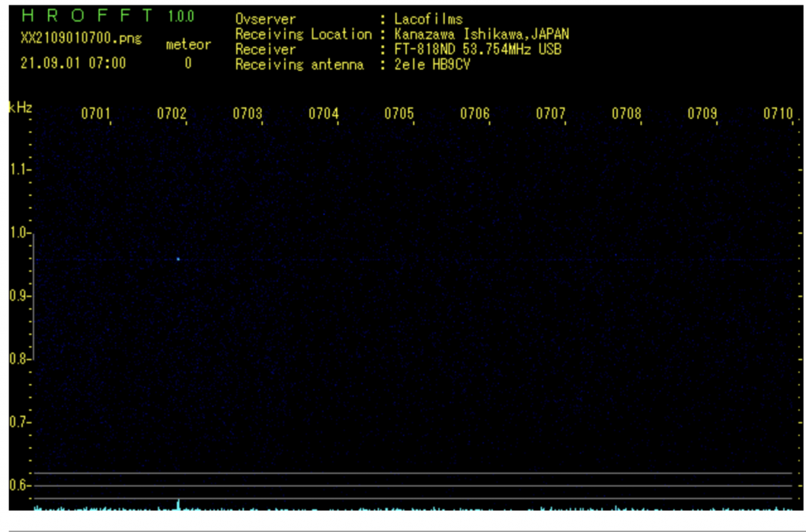Click the date 21.09.01 07:00
The width and height of the screenshot is (806, 532).
click(x=73, y=63)
